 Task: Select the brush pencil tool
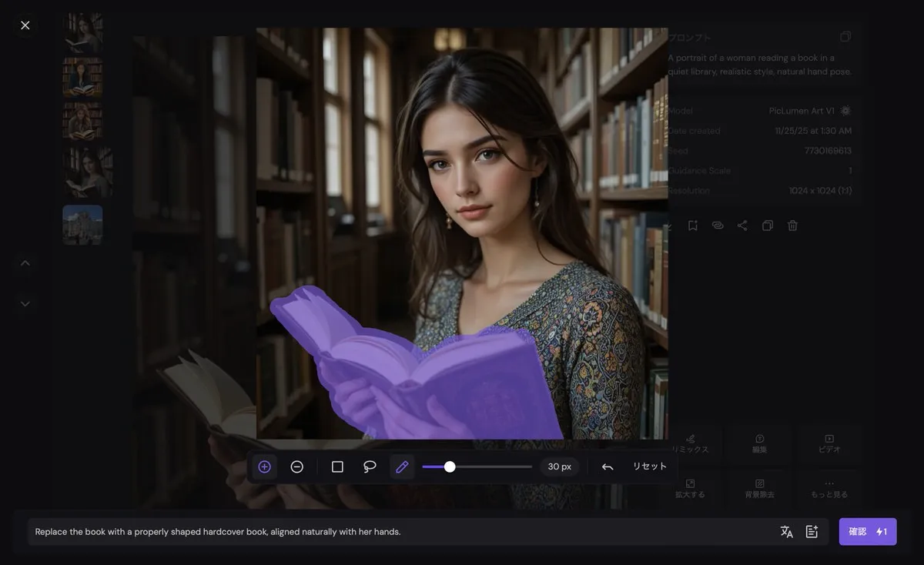(x=402, y=466)
